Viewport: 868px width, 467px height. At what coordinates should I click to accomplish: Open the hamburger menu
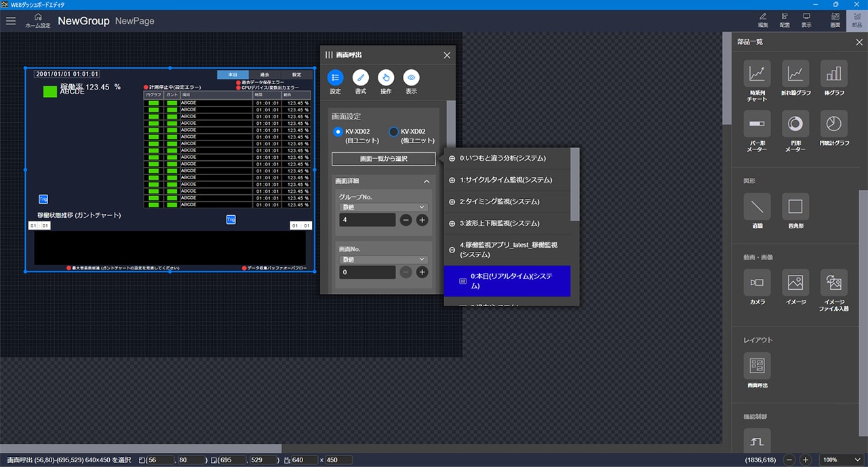[11, 20]
